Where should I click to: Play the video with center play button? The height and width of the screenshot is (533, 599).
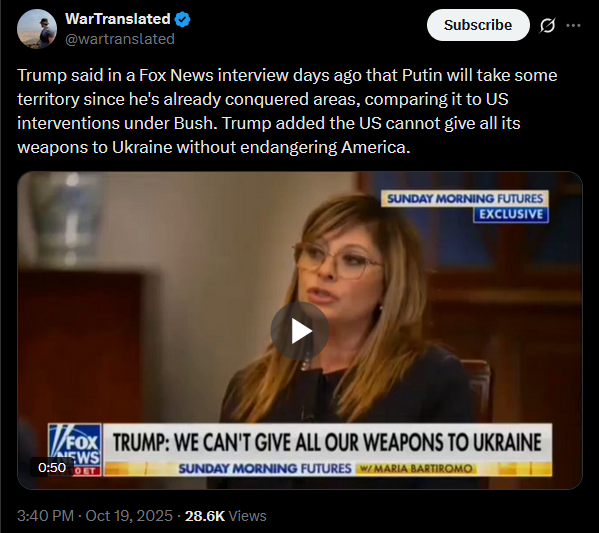pos(300,331)
